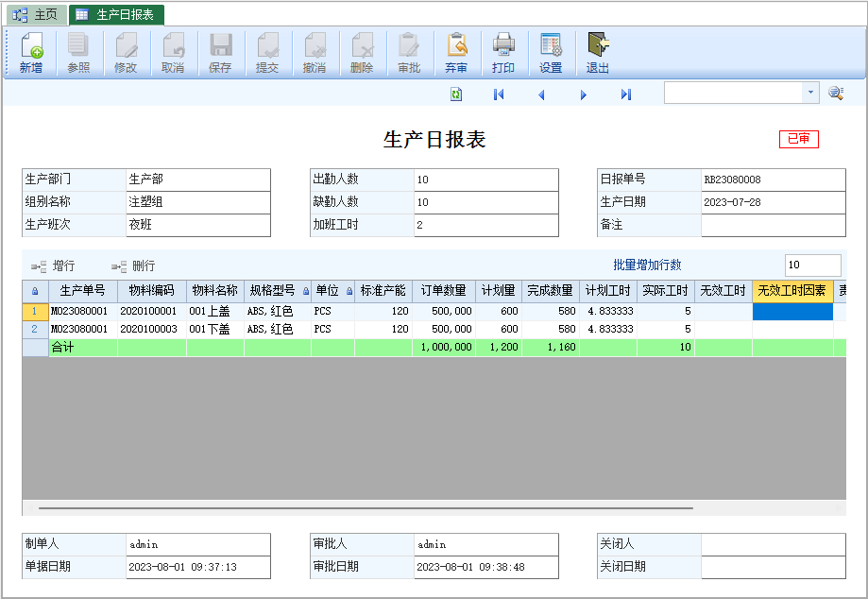Viewport: 868px width, 599px height.
Task: Click the 保存 save floppy icon
Action: 220,53
